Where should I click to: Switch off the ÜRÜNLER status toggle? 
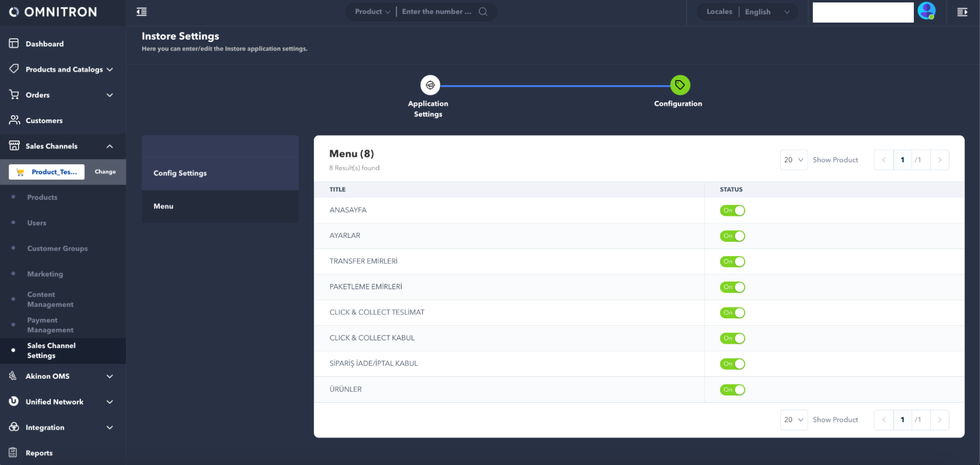coord(732,389)
